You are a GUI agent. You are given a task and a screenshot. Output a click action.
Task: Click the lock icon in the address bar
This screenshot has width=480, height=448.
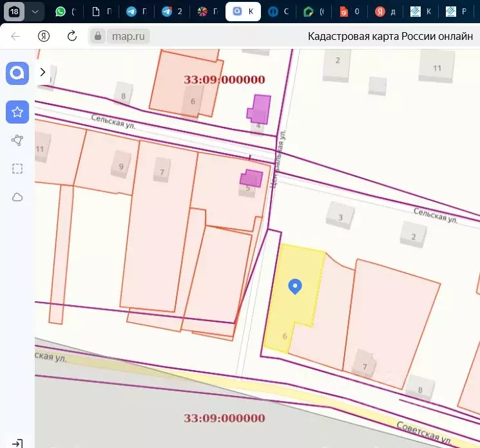click(x=98, y=36)
